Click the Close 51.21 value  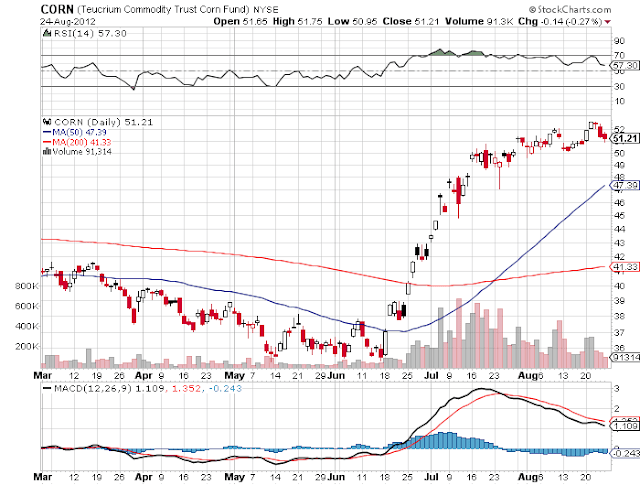pyautogui.click(x=410, y=22)
